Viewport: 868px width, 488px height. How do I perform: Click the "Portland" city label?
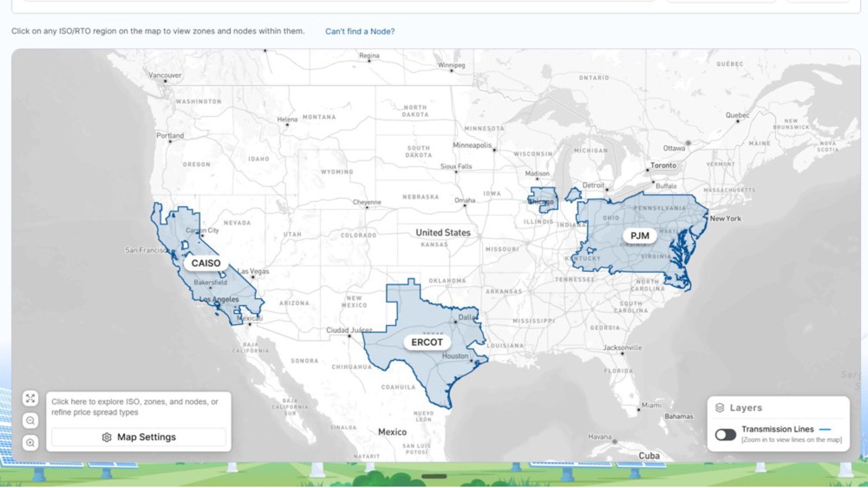pyautogui.click(x=170, y=136)
